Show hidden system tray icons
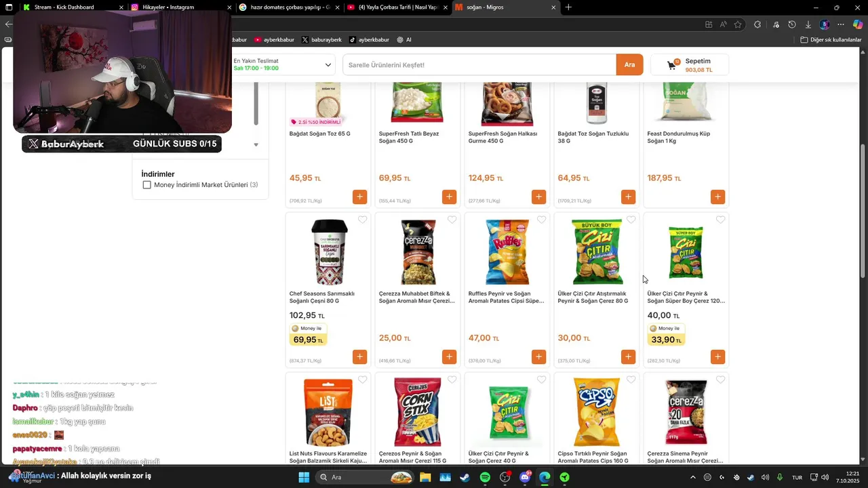The width and height of the screenshot is (868, 488). tap(692, 477)
